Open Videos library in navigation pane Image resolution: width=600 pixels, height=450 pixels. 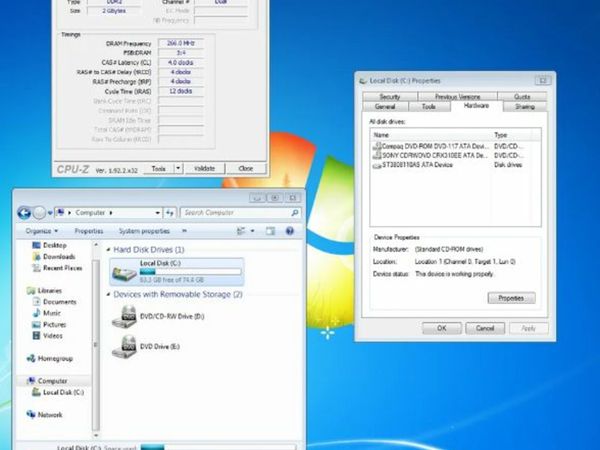pyautogui.click(x=48, y=336)
